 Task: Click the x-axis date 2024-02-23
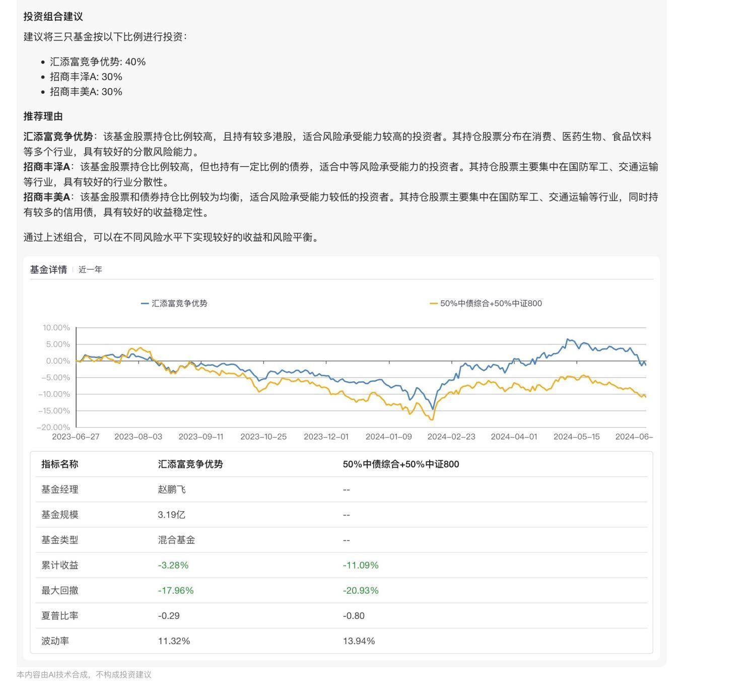[x=451, y=437]
